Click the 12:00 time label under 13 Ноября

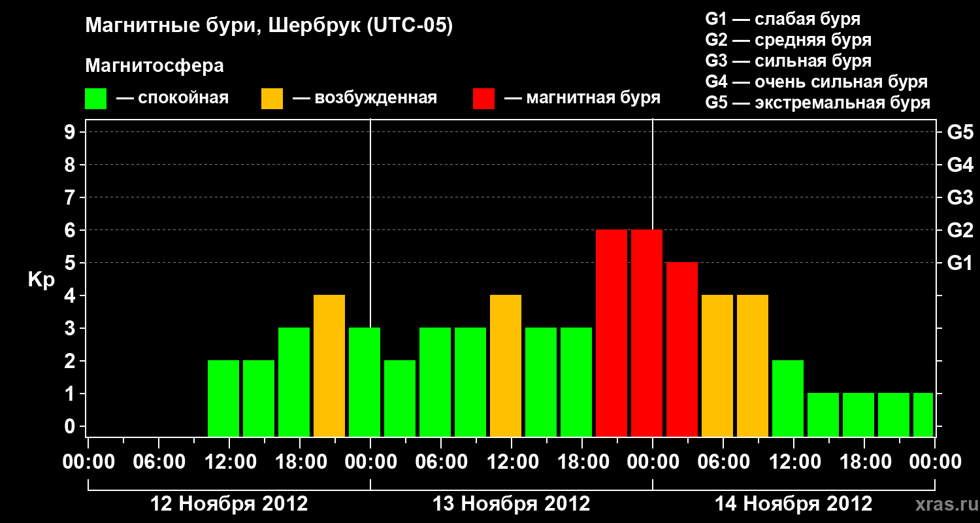pos(512,462)
